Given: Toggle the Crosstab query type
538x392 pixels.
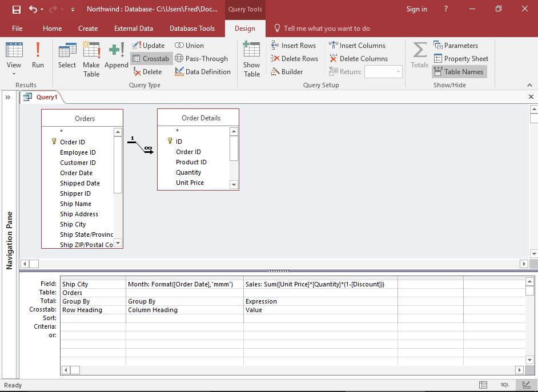Looking at the screenshot, I should tap(151, 59).
